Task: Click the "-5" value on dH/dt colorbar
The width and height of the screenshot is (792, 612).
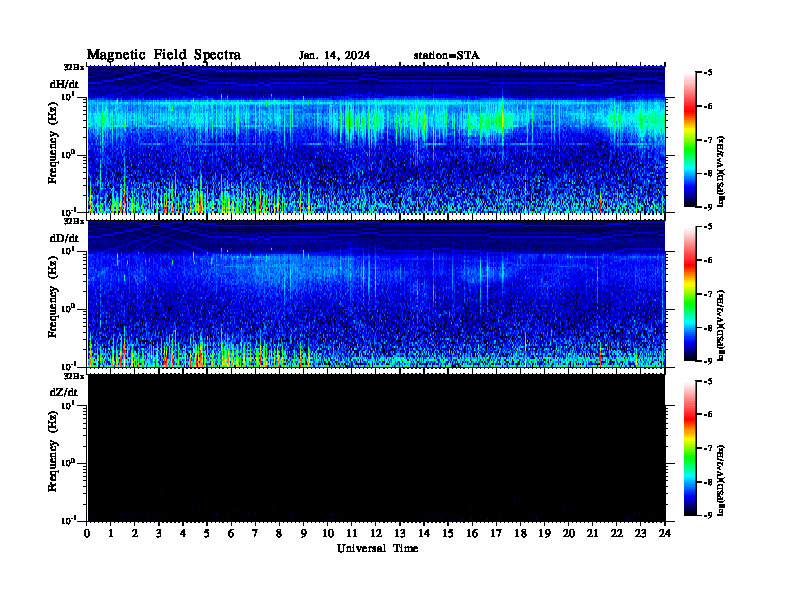Action: 708,73
